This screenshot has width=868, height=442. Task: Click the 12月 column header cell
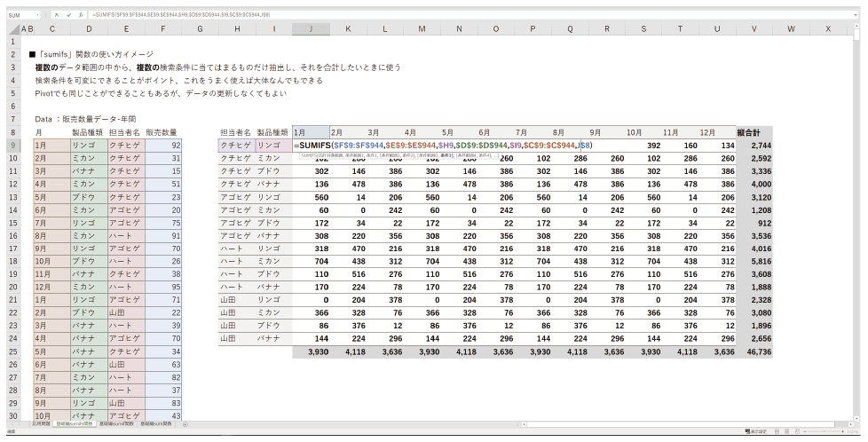click(x=717, y=132)
